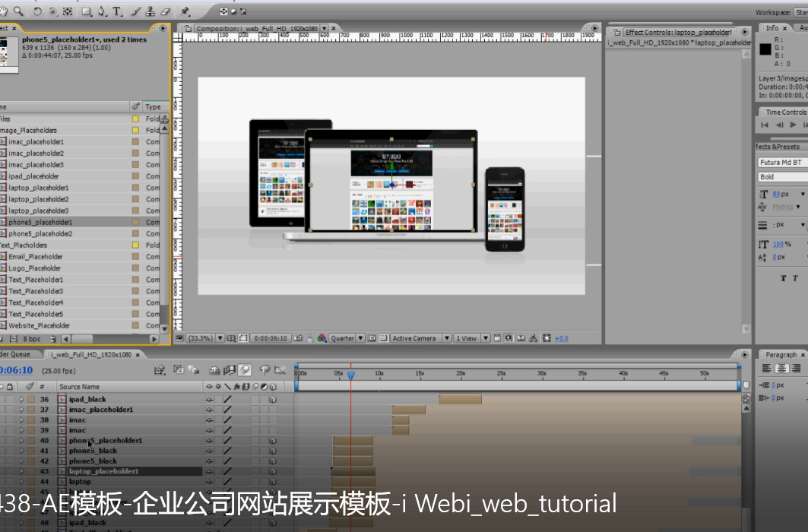
Task: Click the Composition Mini-Flowchart timeline icon
Action: click(x=160, y=370)
